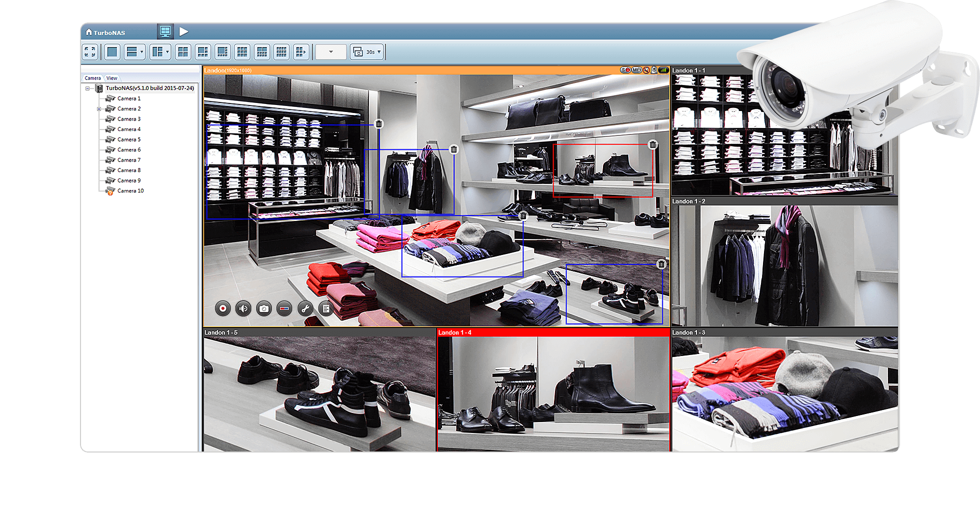
Task: Open the live monitor view tab
Action: [x=165, y=32]
